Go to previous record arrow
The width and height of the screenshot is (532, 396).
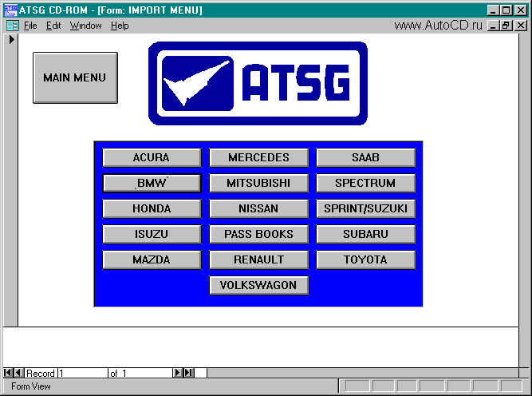click(x=19, y=373)
